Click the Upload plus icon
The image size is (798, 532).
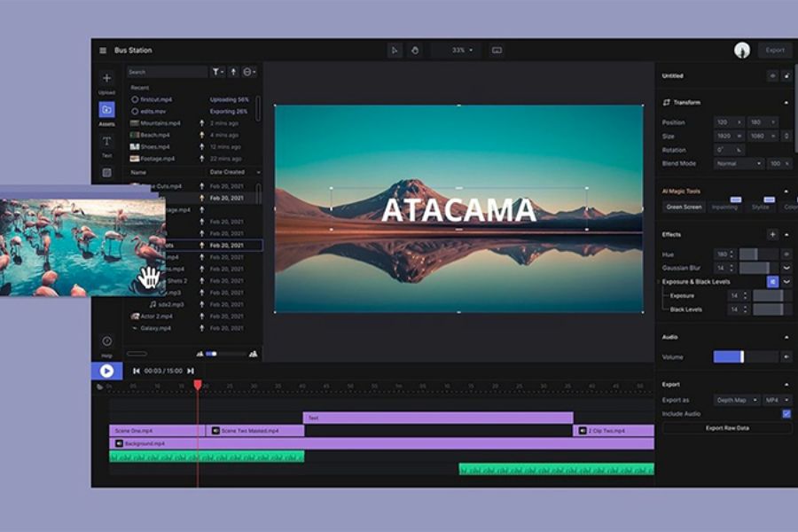click(106, 79)
